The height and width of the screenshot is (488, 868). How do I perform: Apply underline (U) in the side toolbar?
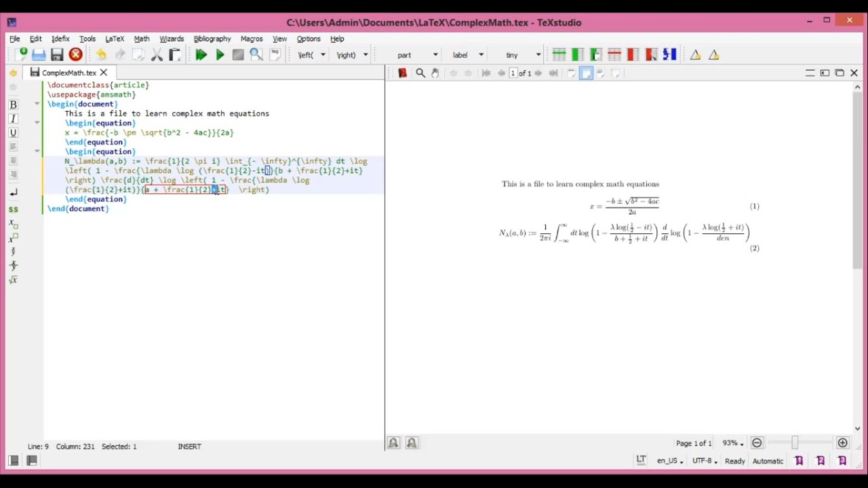pos(13,133)
